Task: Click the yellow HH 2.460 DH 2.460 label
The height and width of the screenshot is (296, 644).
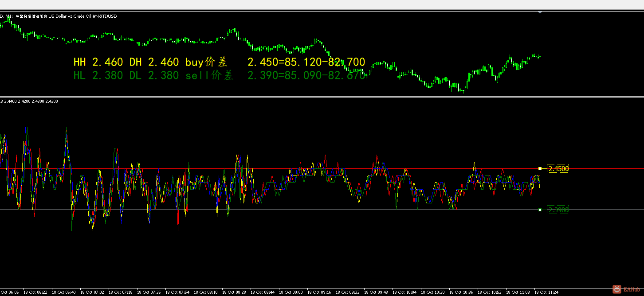Action: click(126, 62)
